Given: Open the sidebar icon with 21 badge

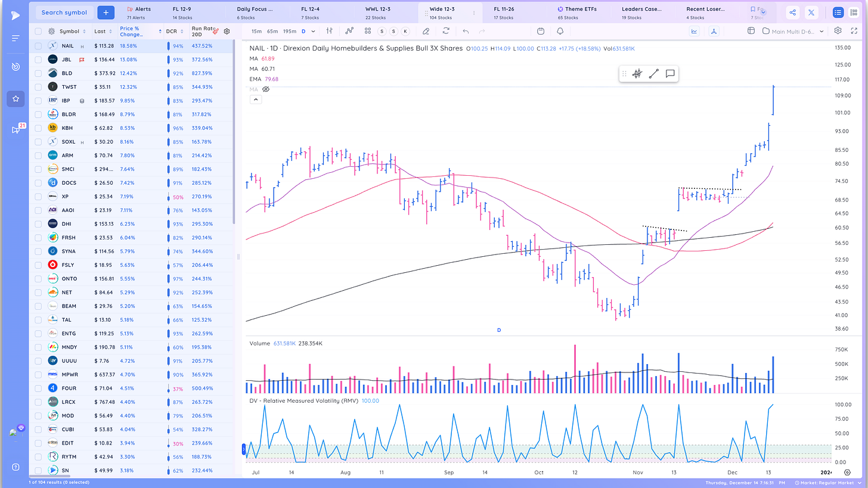Looking at the screenshot, I should click(x=16, y=129).
